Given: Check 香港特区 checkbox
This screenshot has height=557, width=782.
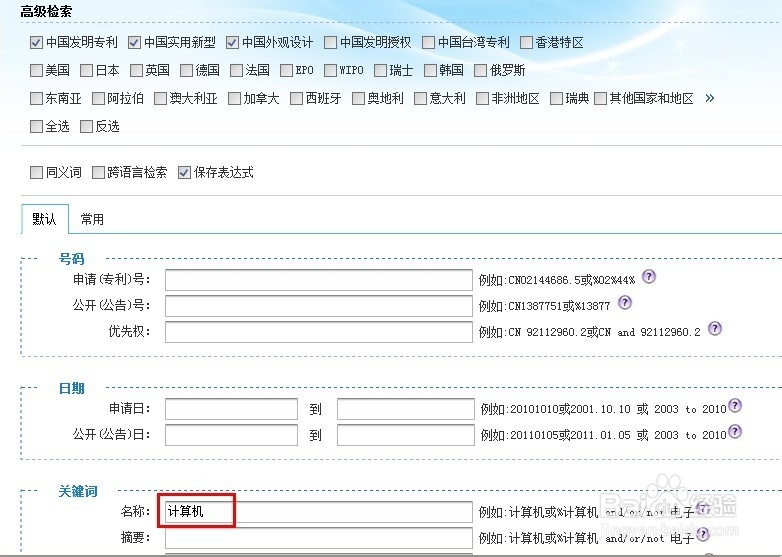Looking at the screenshot, I should pyautogui.click(x=526, y=42).
